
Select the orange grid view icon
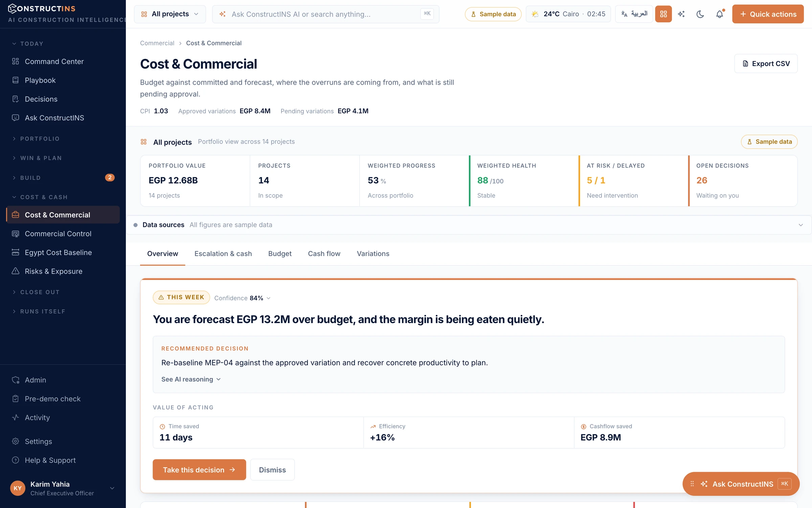[x=663, y=14]
